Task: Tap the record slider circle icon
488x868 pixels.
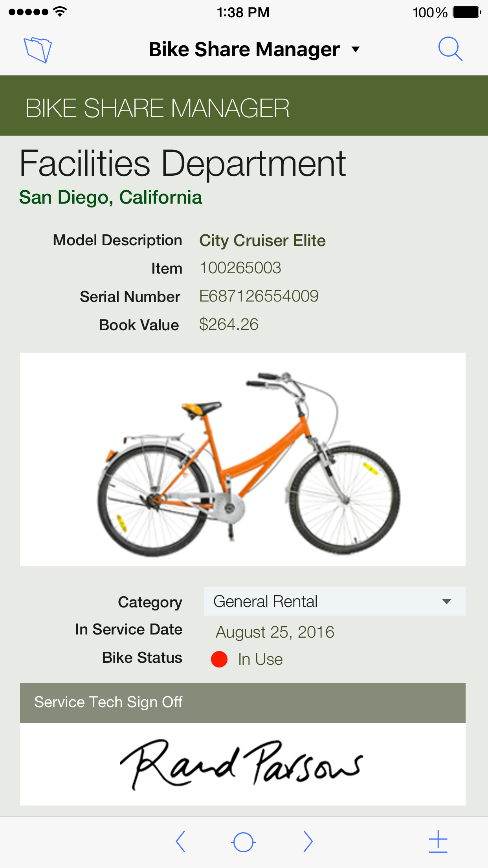Action: [x=243, y=842]
